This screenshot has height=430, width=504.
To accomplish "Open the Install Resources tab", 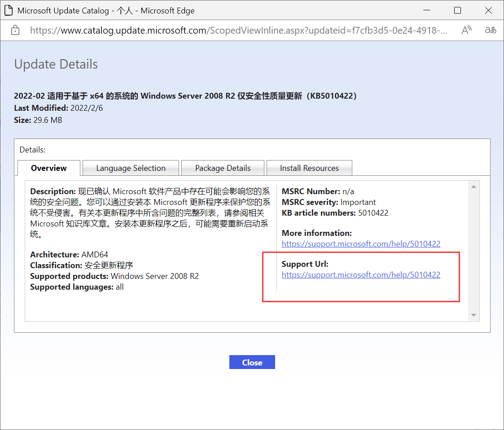I will tap(309, 168).
